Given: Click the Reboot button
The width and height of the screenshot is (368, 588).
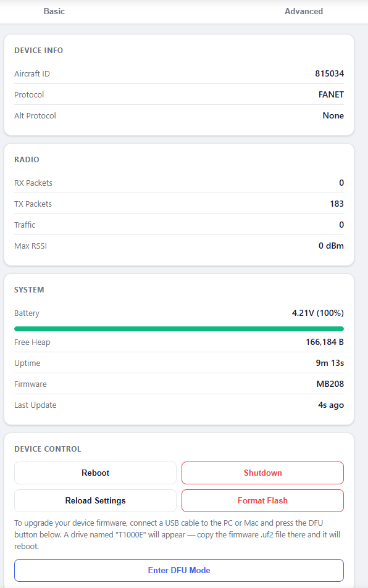Looking at the screenshot, I should (x=95, y=473).
